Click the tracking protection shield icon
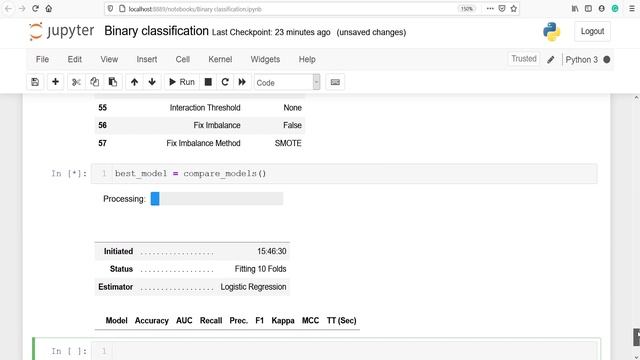 click(110, 9)
